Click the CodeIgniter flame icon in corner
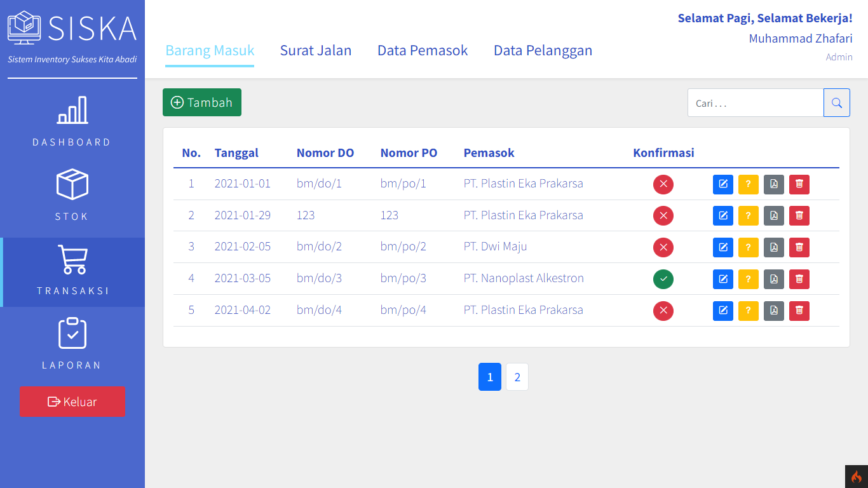Image resolution: width=868 pixels, height=488 pixels. tap(856, 477)
